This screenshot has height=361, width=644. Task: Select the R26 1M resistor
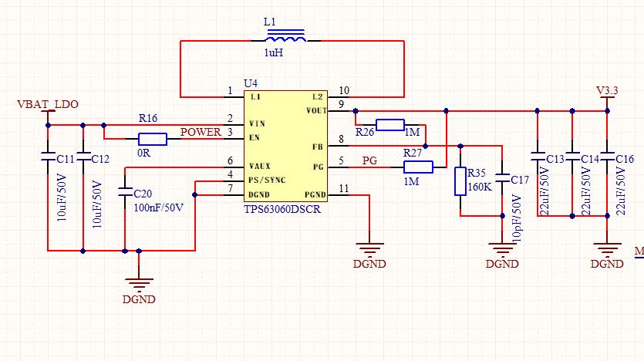pyautogui.click(x=390, y=125)
